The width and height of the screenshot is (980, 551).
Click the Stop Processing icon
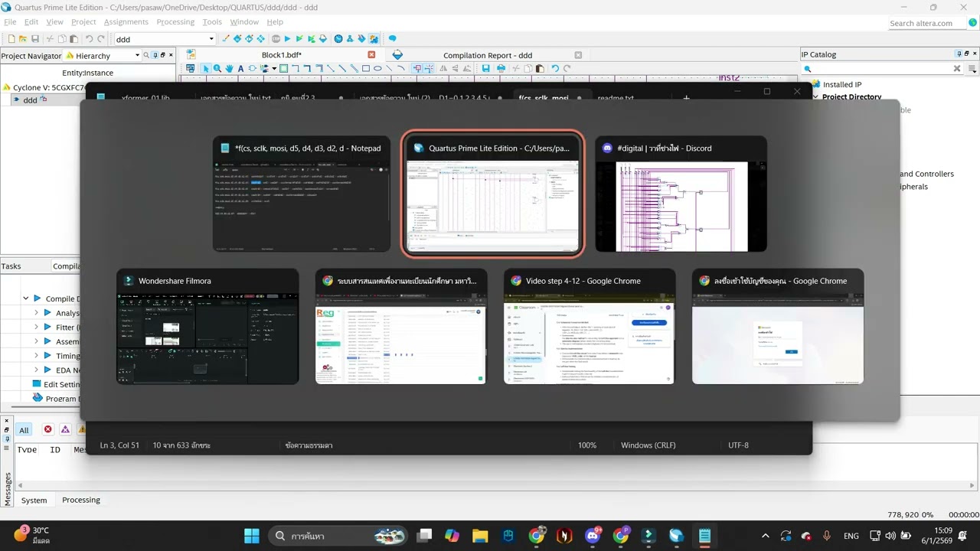pos(276,38)
